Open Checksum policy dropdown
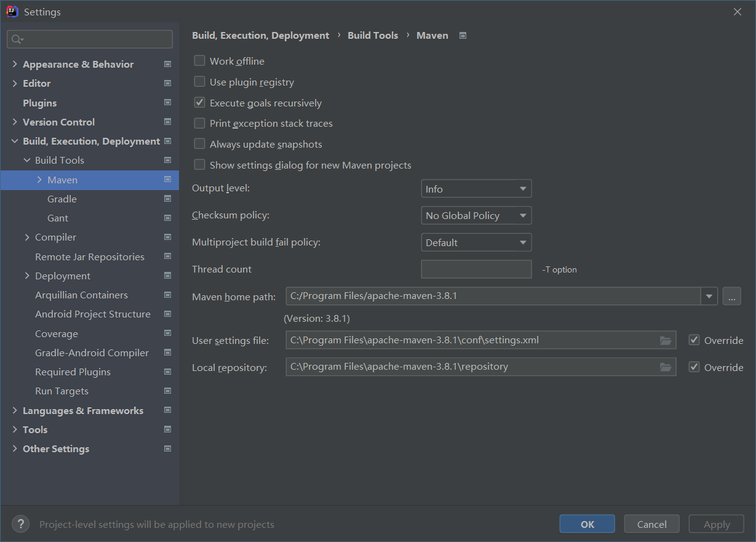The width and height of the screenshot is (756, 542). 476,215
